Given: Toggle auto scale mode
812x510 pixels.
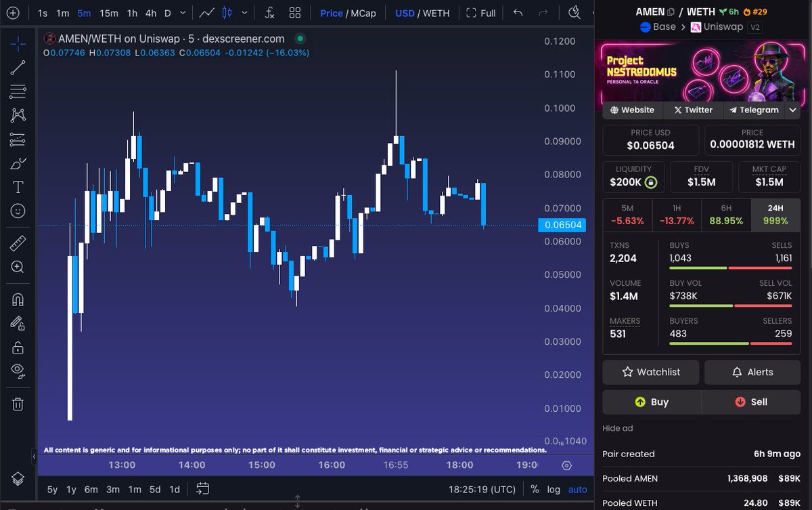Looking at the screenshot, I should point(577,489).
